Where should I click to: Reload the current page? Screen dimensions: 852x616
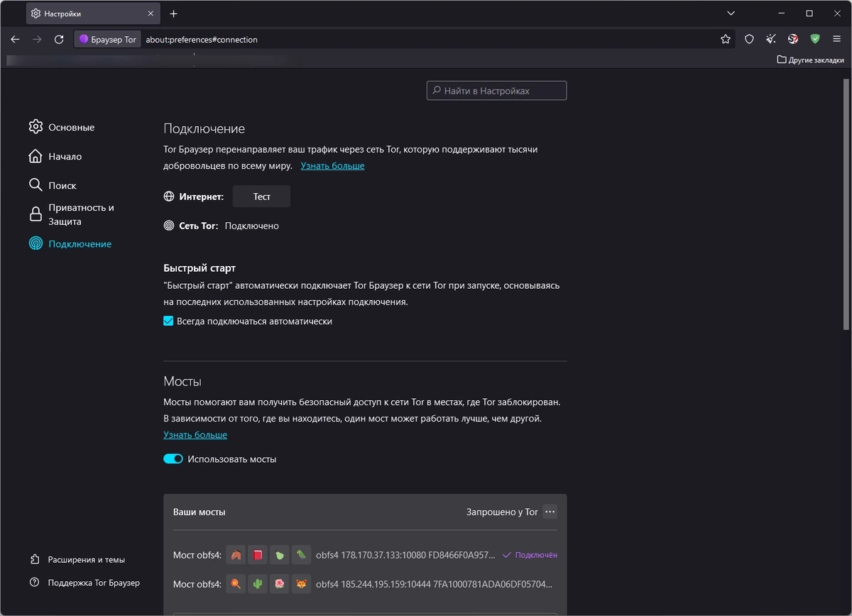click(x=59, y=39)
